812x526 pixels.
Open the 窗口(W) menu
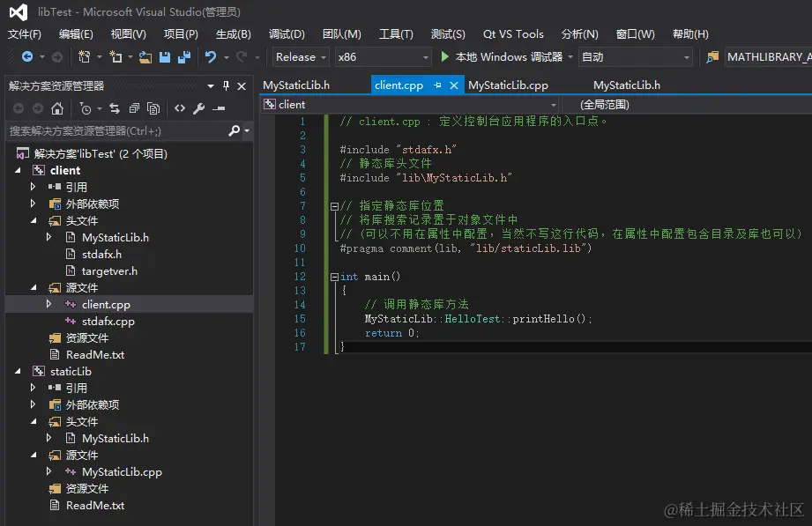(635, 34)
